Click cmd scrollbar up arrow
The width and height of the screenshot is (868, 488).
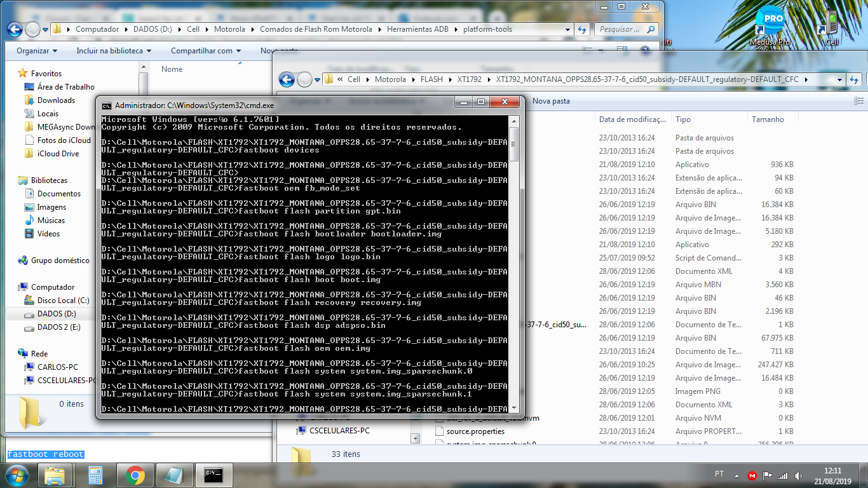tap(513, 120)
